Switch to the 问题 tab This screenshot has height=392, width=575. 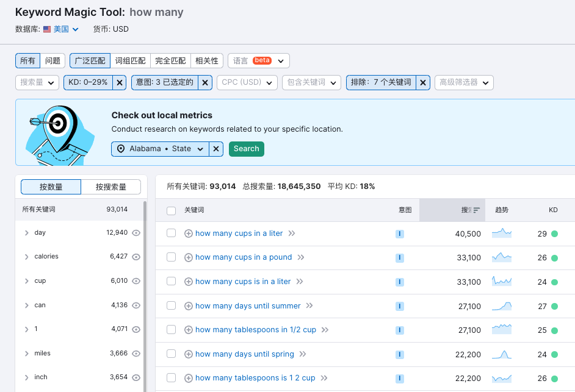pyautogui.click(x=52, y=60)
